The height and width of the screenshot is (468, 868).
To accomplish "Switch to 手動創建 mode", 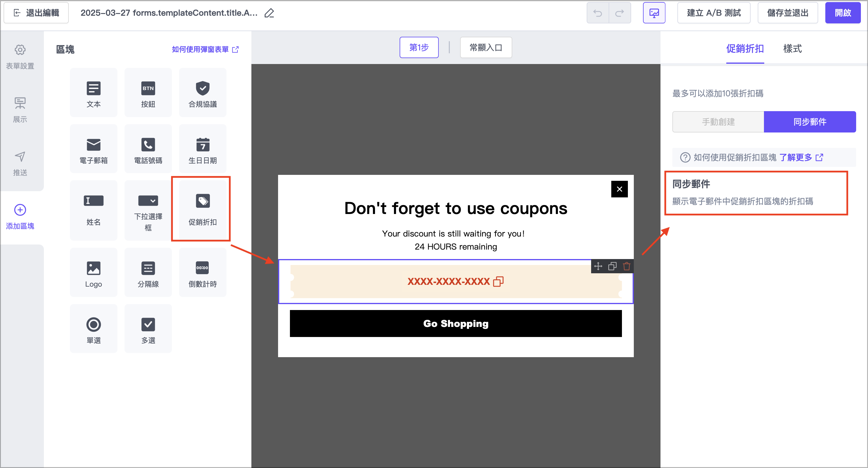I will click(x=718, y=122).
